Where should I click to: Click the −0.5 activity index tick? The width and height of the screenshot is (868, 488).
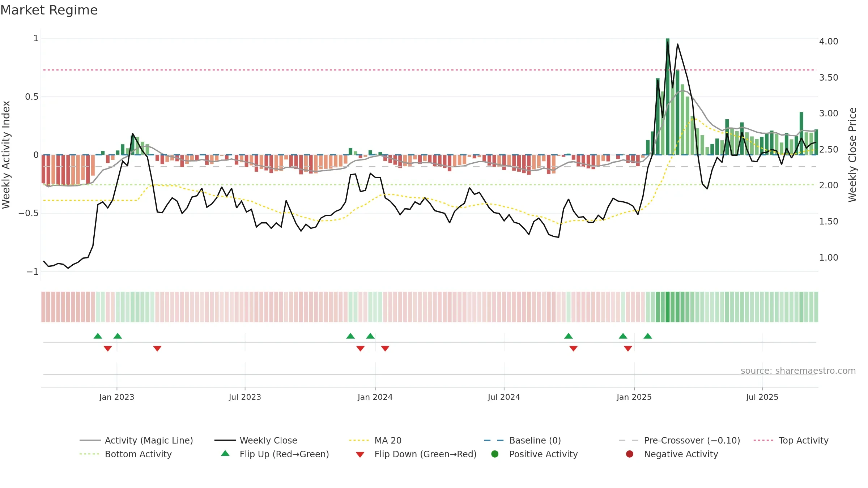29,213
